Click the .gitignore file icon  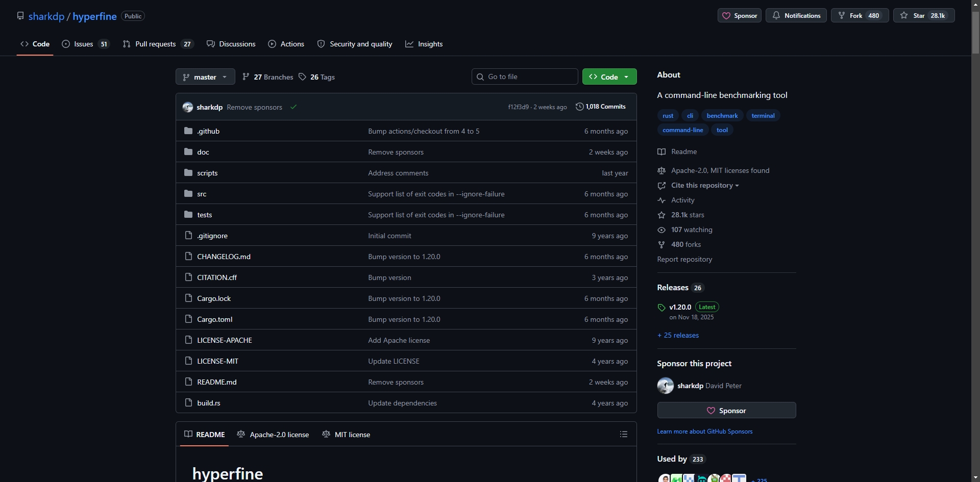tap(188, 236)
